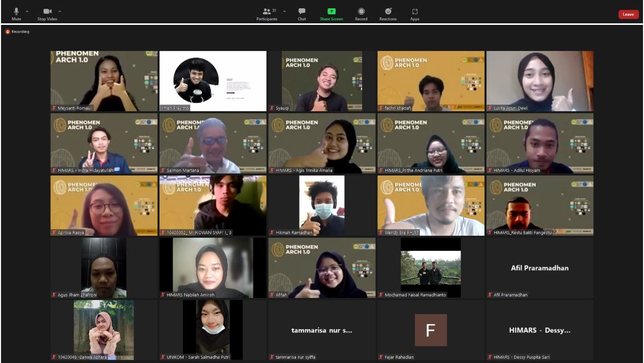Expand the arrow next to Participants
The width and height of the screenshot is (644, 363).
pos(284,11)
